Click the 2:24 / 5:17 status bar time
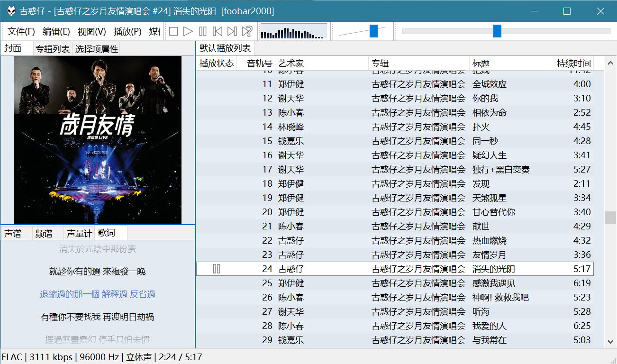The height and width of the screenshot is (364, 617). click(181, 357)
